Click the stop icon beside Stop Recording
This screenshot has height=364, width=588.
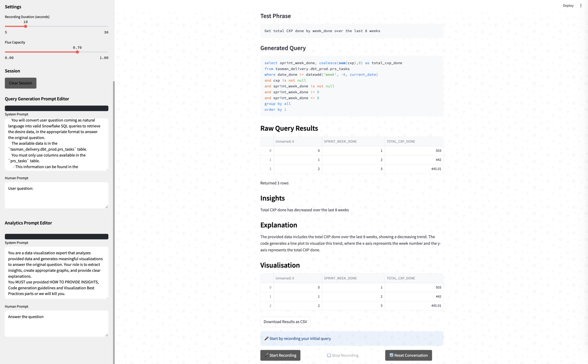coord(329,355)
